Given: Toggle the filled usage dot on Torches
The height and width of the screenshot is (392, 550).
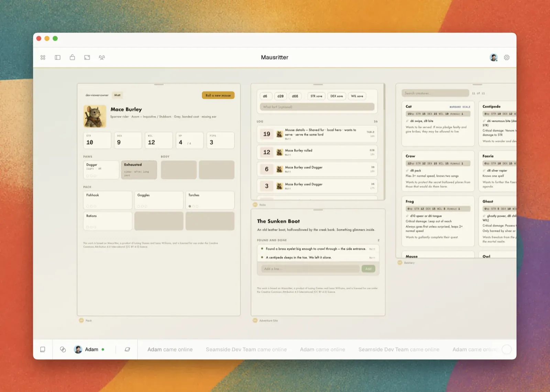Looking at the screenshot, I should [190, 206].
